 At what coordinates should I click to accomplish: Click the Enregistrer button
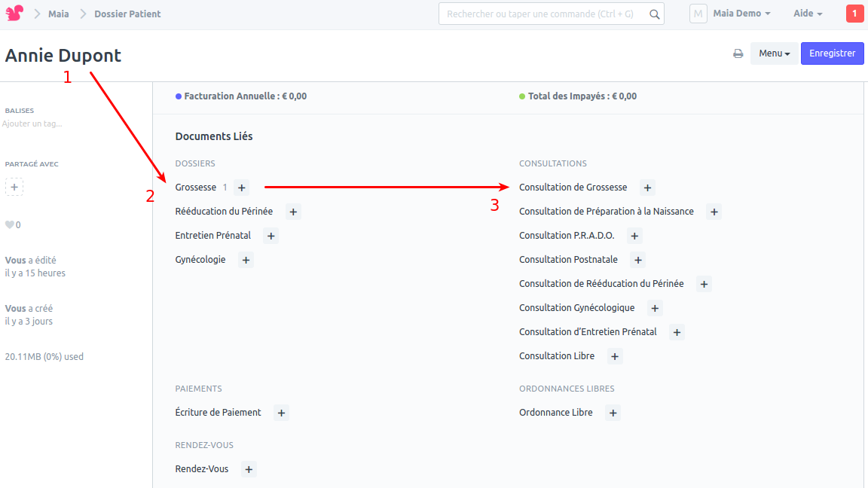[832, 53]
